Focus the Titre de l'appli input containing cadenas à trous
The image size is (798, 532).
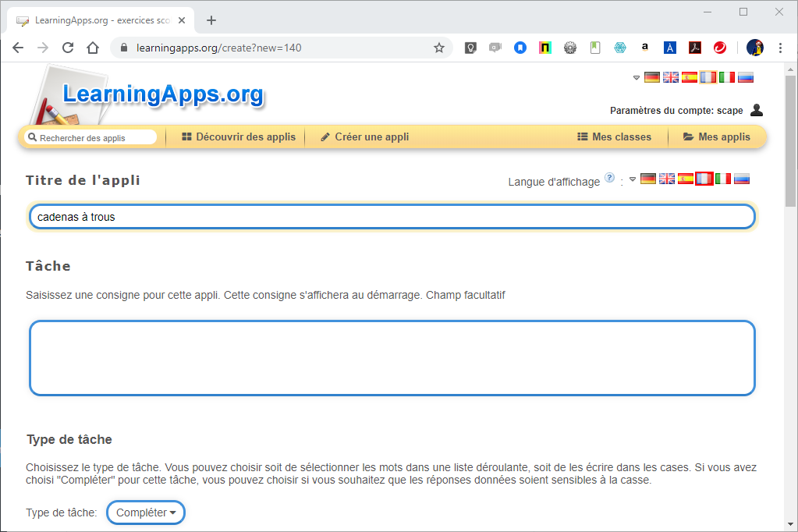(392, 217)
